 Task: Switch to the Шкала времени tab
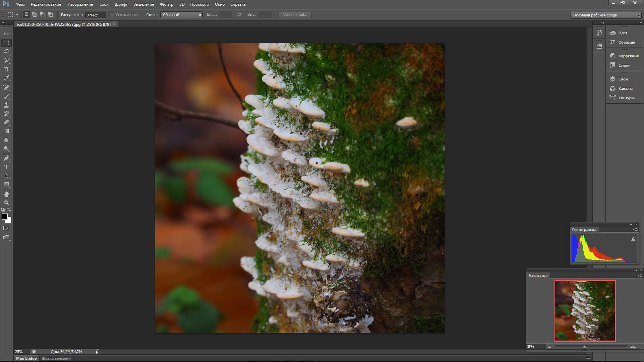click(x=56, y=358)
